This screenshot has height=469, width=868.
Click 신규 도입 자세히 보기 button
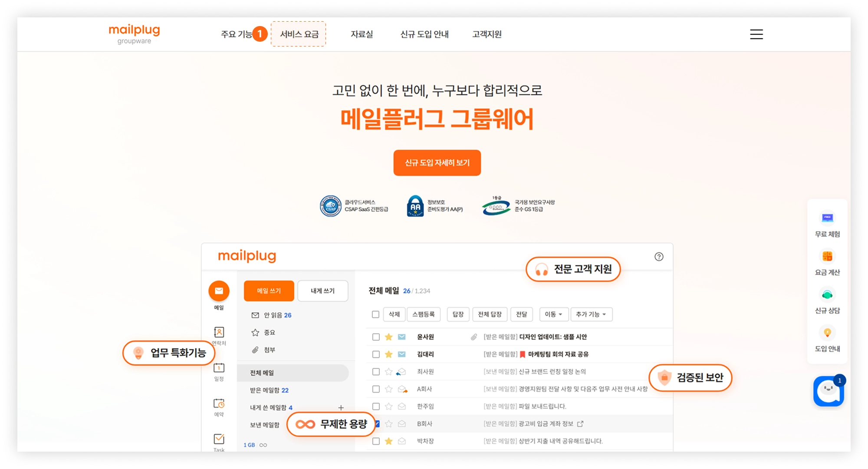click(x=437, y=163)
